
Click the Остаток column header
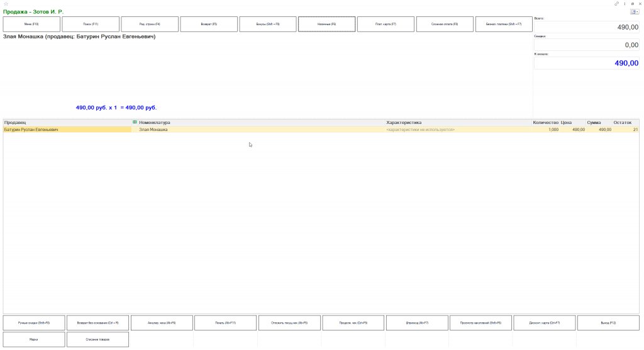click(626, 123)
